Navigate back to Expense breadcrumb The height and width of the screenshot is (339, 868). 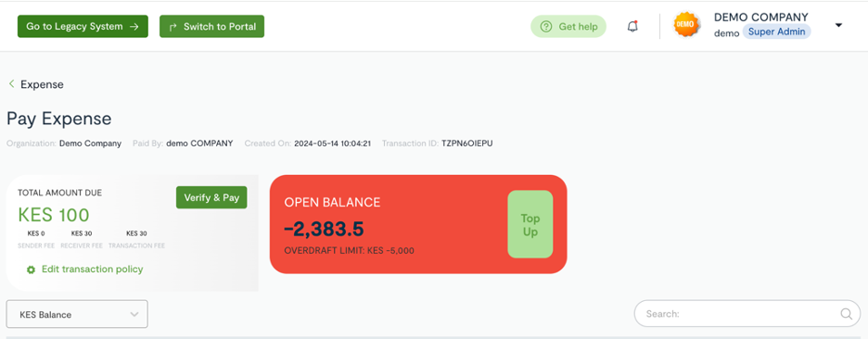click(42, 84)
